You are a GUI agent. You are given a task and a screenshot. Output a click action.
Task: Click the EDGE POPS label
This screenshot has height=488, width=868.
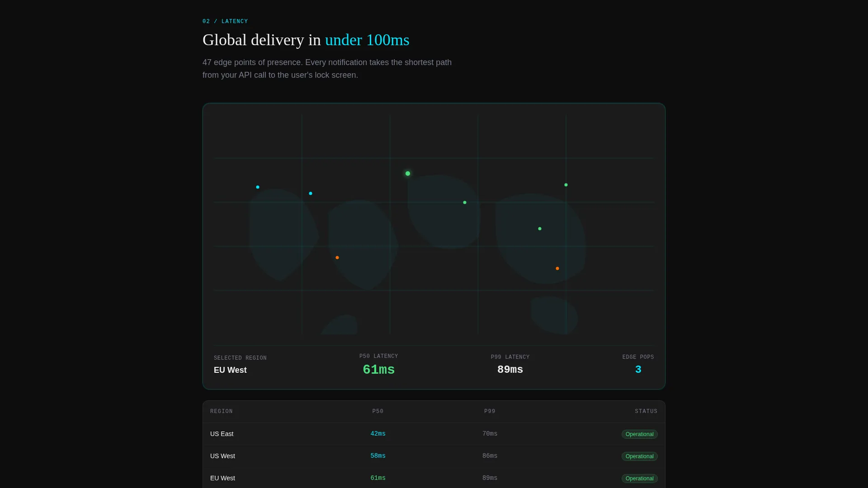(x=638, y=357)
